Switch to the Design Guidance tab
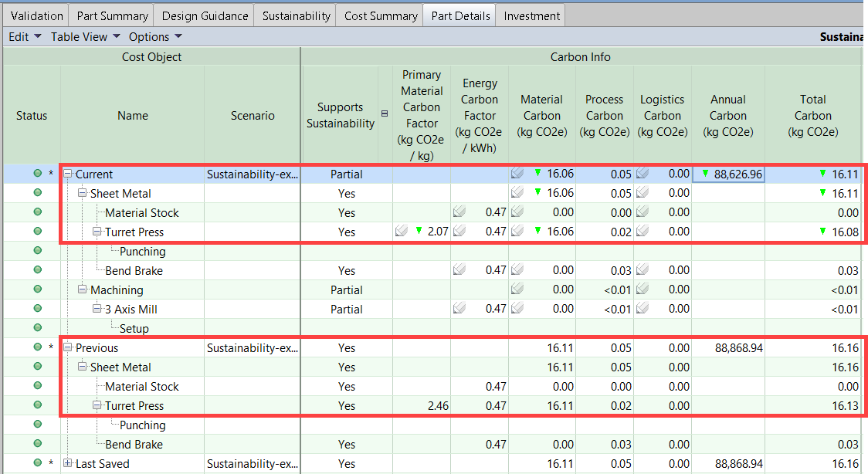Viewport: 868px width, 474px height. pyautogui.click(x=205, y=16)
